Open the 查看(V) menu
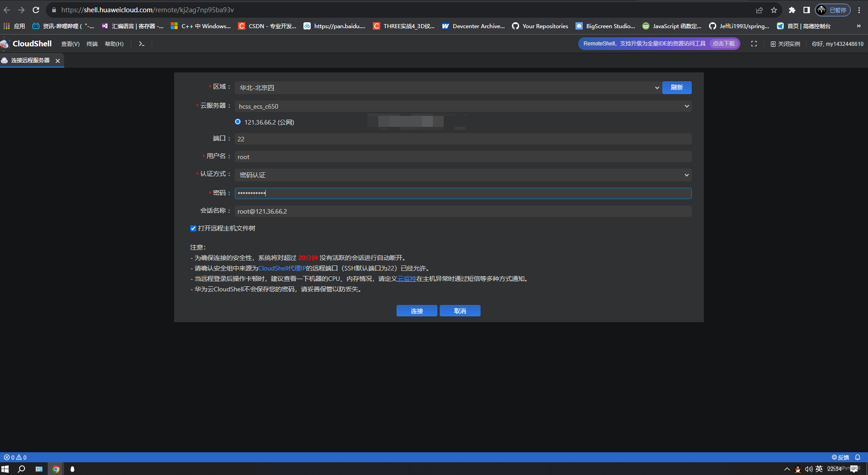The height and width of the screenshot is (475, 868). 70,44
